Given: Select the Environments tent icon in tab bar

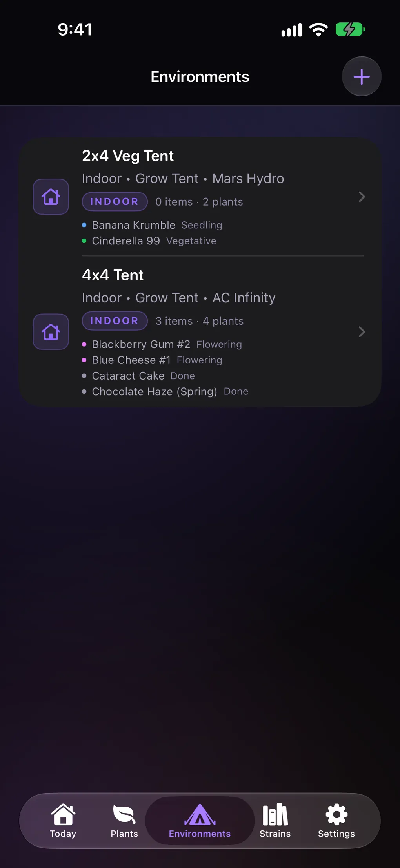Looking at the screenshot, I should pos(200,814).
